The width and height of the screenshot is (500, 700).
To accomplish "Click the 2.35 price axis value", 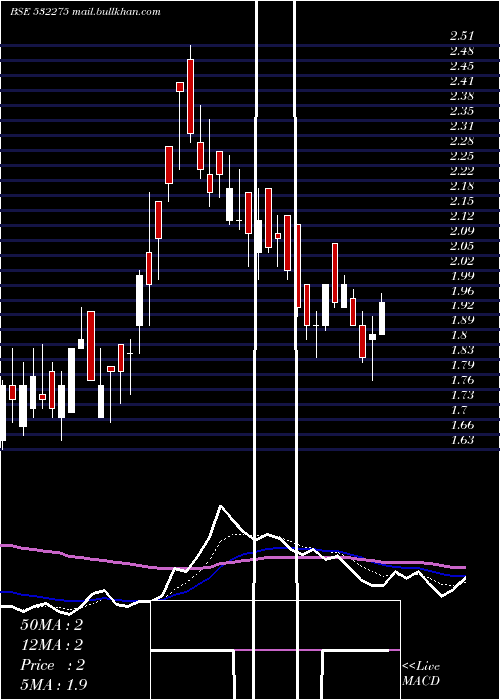I will click(462, 111).
